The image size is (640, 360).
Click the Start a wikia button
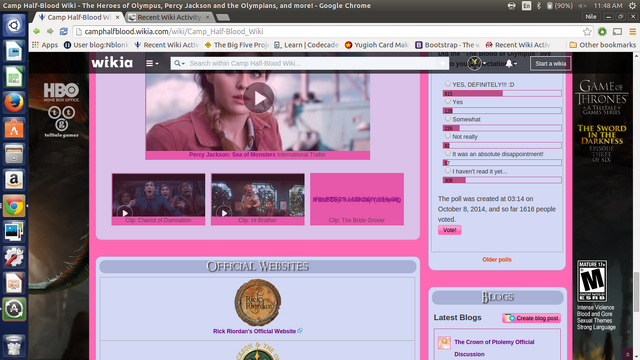551,63
